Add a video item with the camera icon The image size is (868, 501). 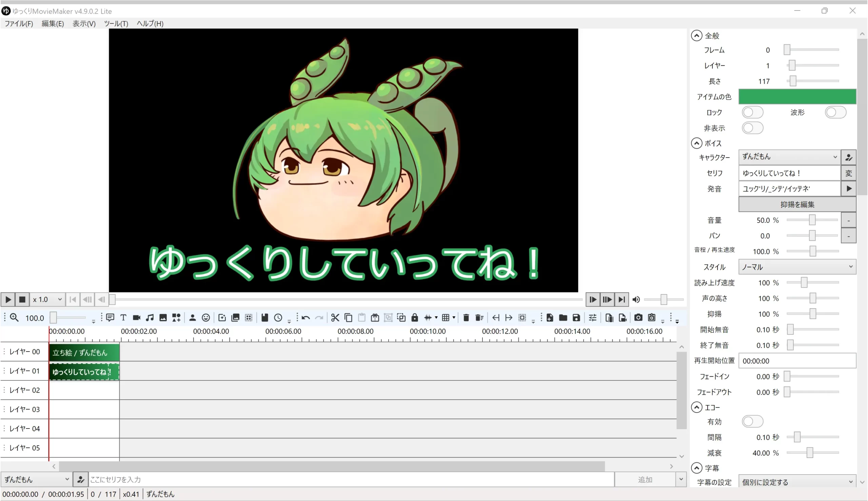[137, 318]
